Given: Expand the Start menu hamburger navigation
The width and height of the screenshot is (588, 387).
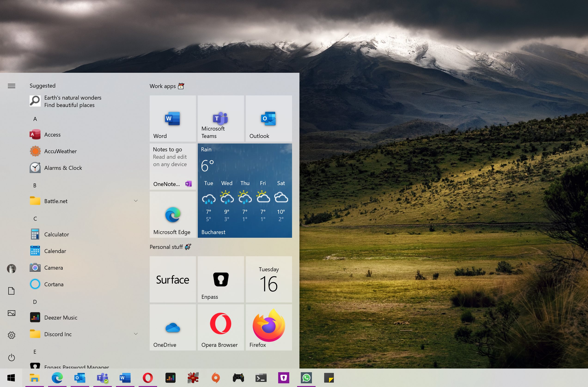Looking at the screenshot, I should click(11, 86).
